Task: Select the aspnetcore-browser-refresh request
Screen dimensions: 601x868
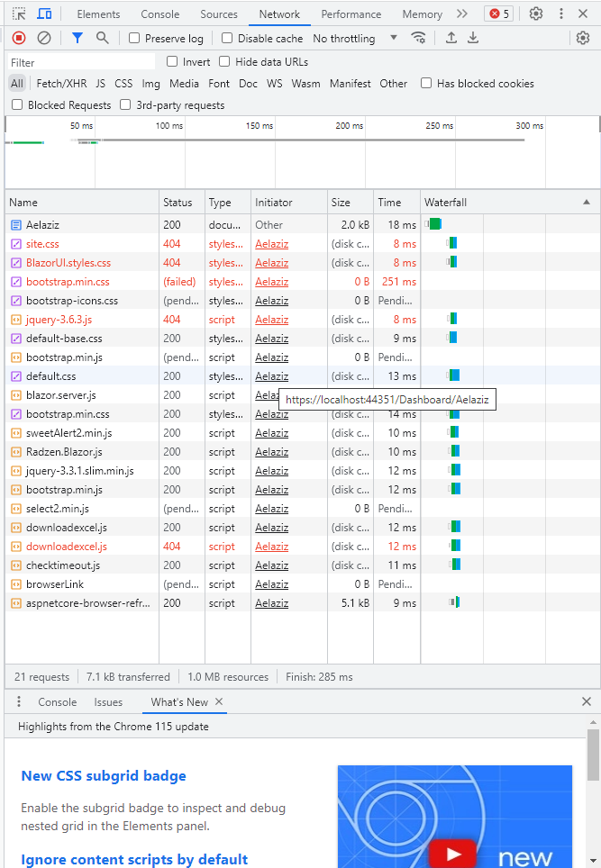Action: [303, 603]
